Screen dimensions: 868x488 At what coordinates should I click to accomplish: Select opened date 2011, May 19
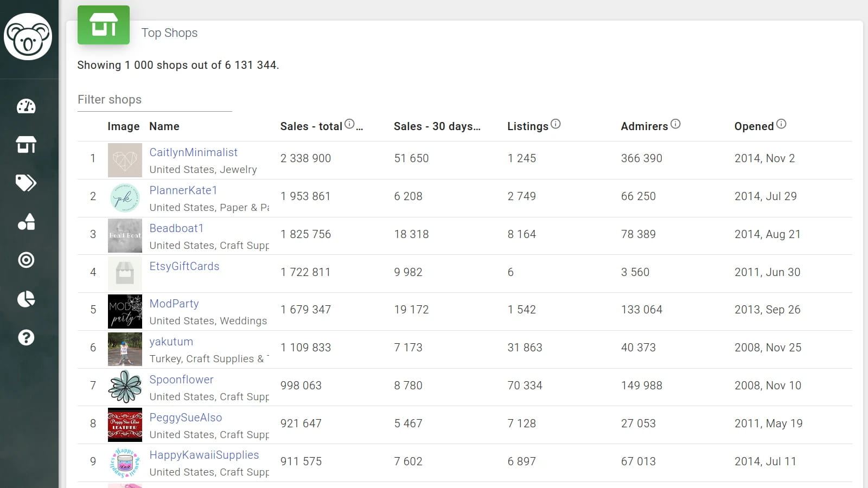click(x=769, y=423)
